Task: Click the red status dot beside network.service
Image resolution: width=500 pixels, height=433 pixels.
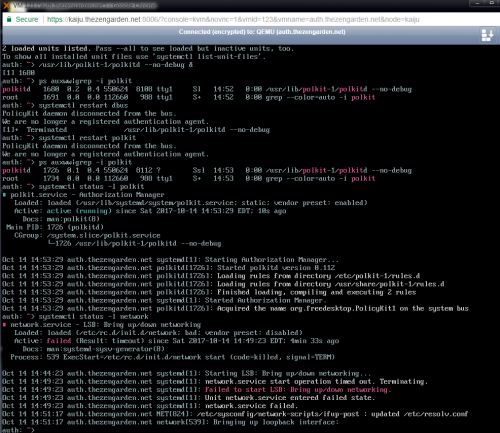Action: coord(4,325)
